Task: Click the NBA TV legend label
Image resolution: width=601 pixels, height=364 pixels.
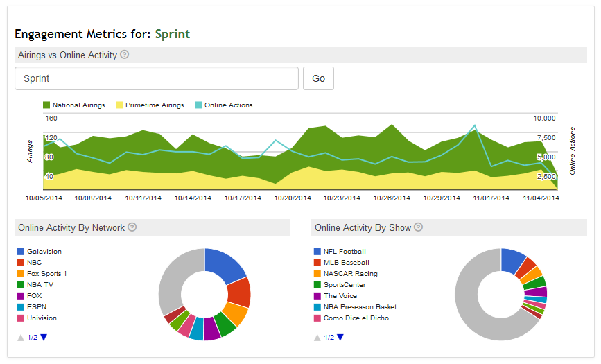Action: 40,285
